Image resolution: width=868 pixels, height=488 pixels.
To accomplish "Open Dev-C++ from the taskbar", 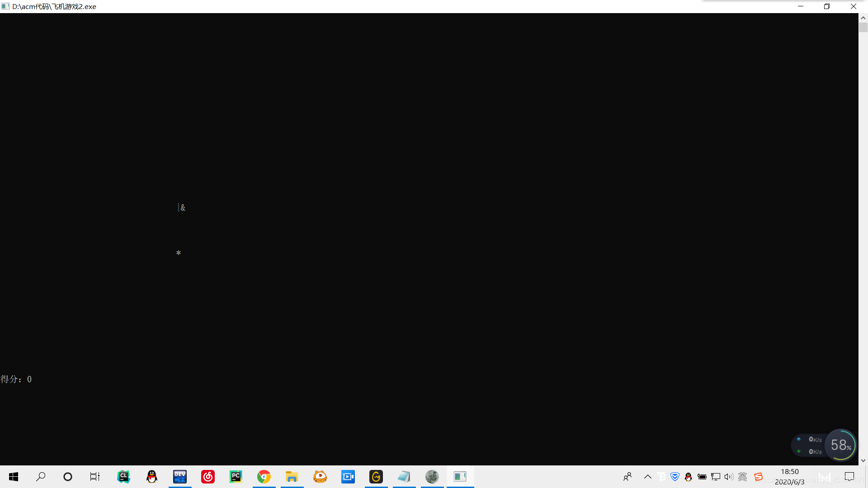I will 180,477.
